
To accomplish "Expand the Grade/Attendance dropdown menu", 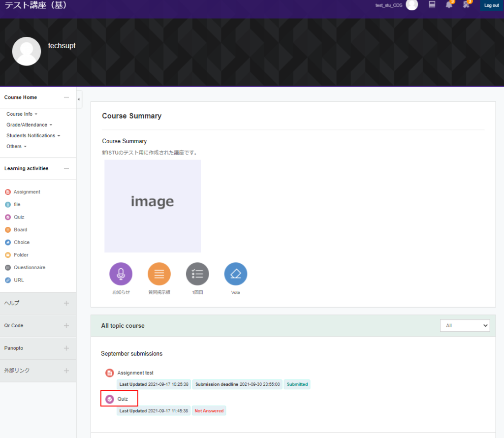I will point(29,125).
